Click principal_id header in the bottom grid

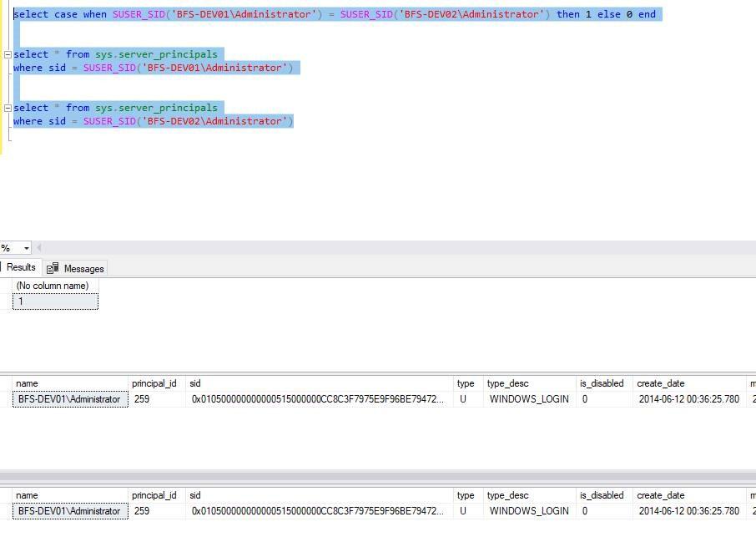(x=157, y=495)
